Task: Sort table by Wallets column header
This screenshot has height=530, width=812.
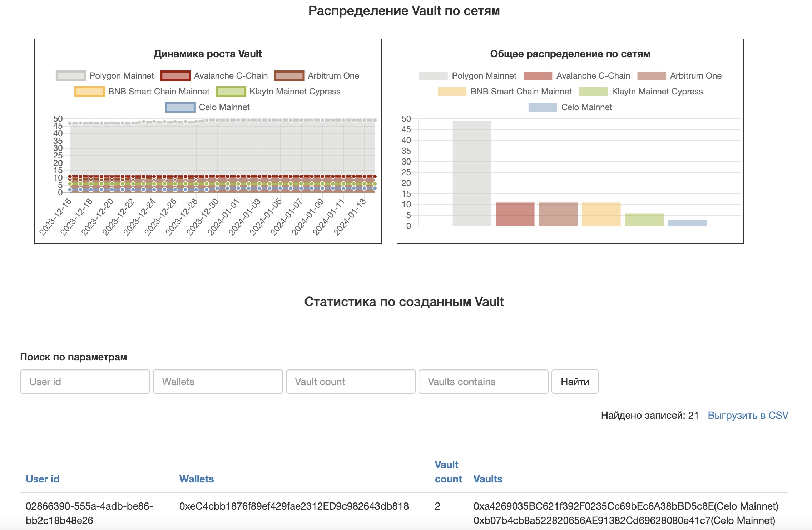Action: (196, 479)
